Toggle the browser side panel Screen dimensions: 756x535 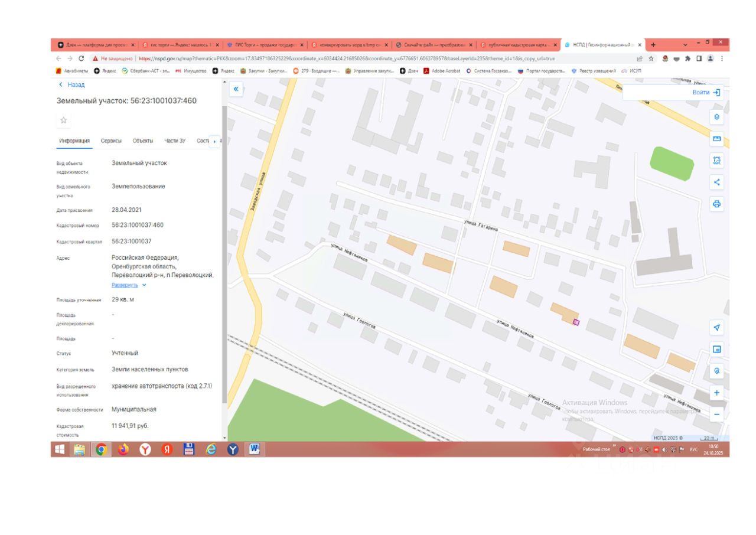click(x=699, y=58)
